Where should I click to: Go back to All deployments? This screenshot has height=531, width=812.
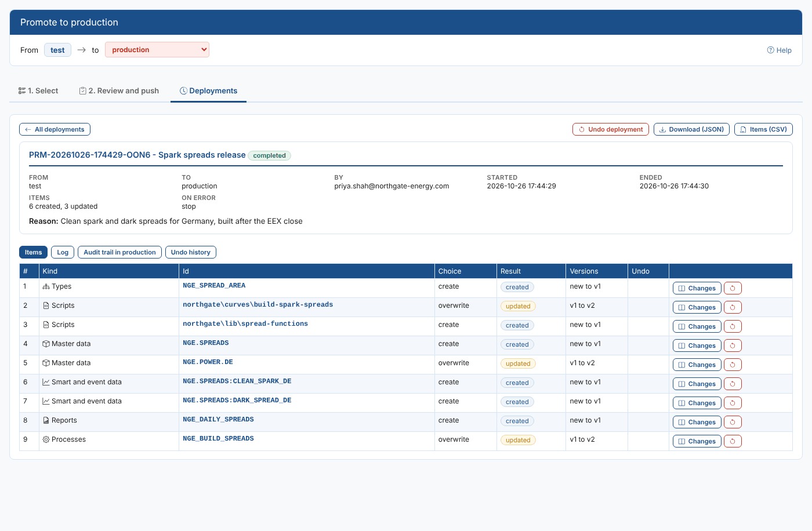[55, 129]
